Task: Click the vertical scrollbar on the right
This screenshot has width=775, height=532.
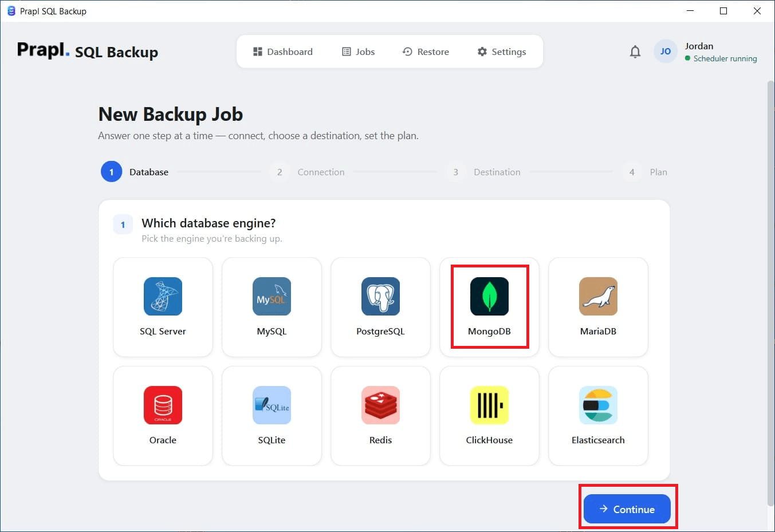Action: [770, 293]
